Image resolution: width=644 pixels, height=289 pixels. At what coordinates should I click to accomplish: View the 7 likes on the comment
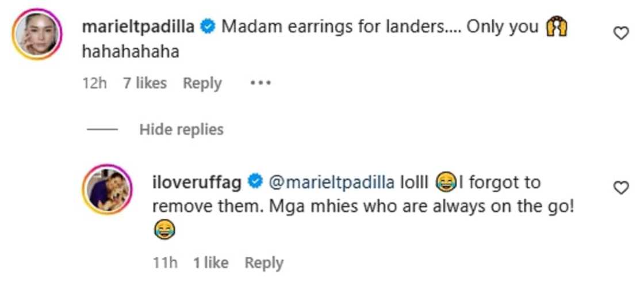144,83
